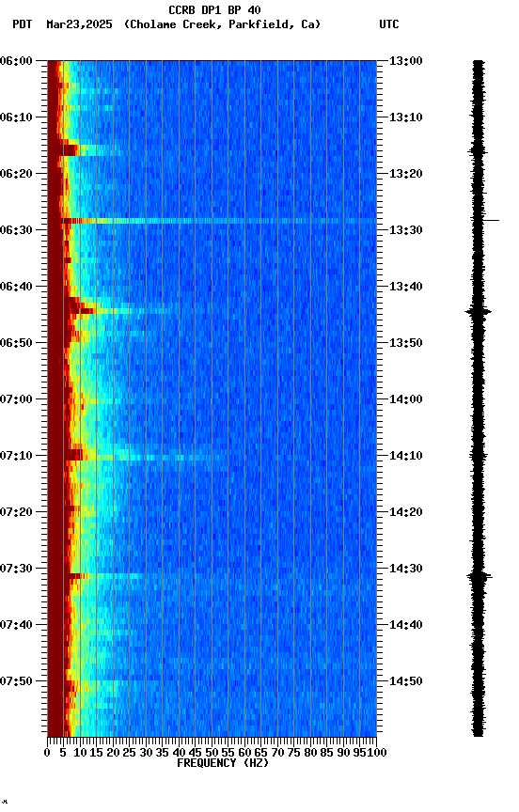This screenshot has width=519, height=812.
Task: Click the 07:50 PDT time label
Action: (16, 681)
